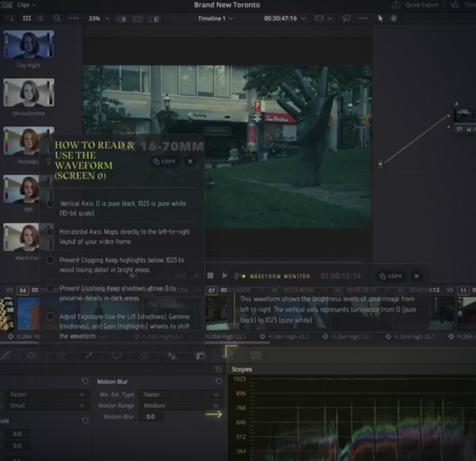Open the key palette icon
Screen dimensions: 476x461
pyautogui.click(x=201, y=356)
